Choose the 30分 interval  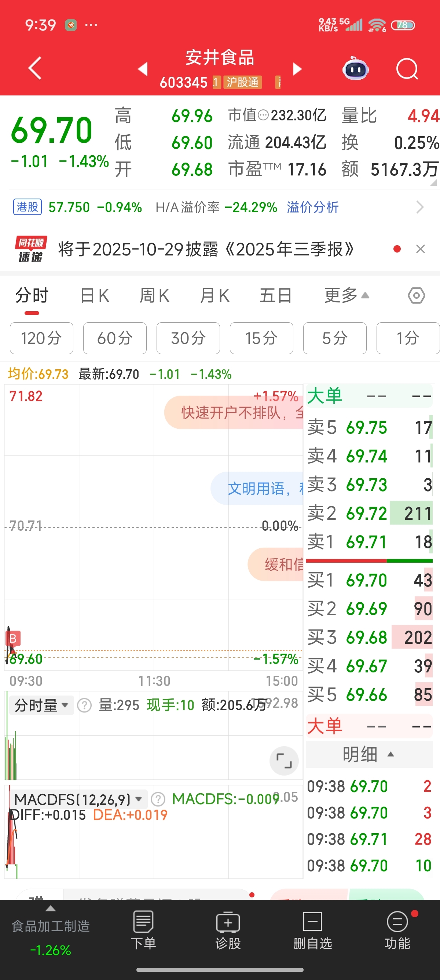pyautogui.click(x=188, y=338)
